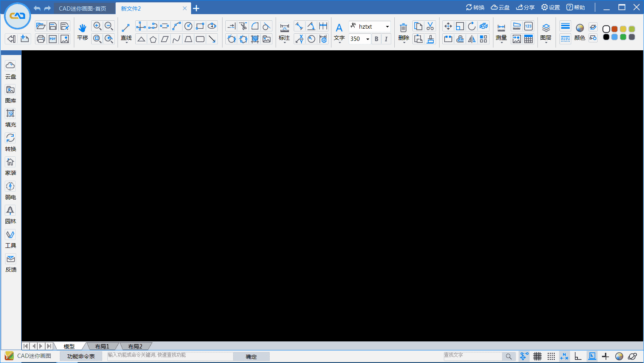Click the rotate tool icon

[472, 26]
